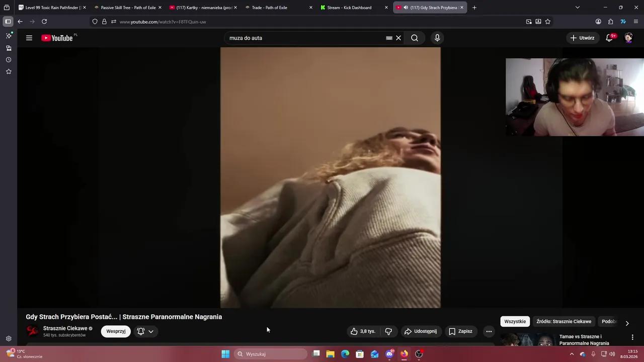Open the YouTube hamburger menu
The width and height of the screenshot is (644, 362).
(x=29, y=38)
